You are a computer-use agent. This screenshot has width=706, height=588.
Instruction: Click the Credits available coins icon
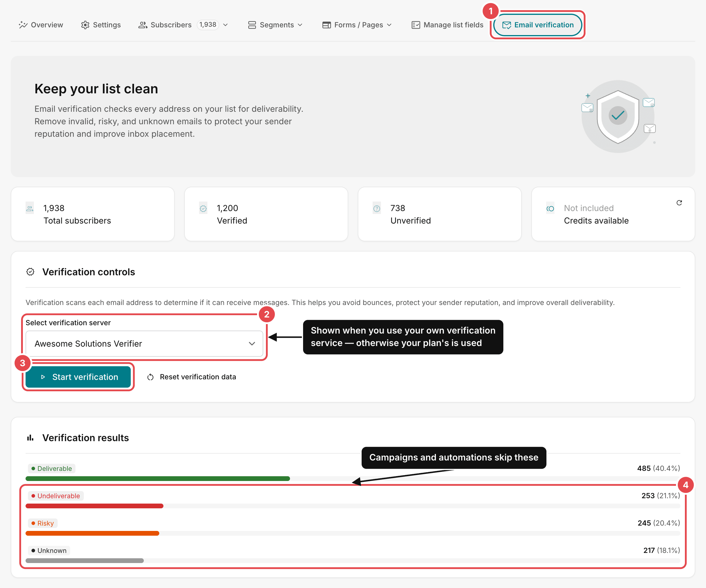[x=550, y=209]
